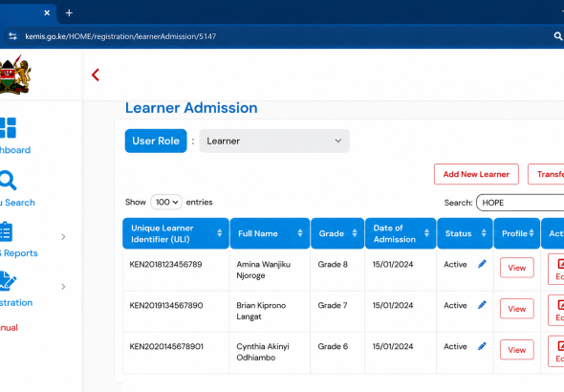
Task: Open the Reports clipboard sidebar icon
Action: click(6, 232)
